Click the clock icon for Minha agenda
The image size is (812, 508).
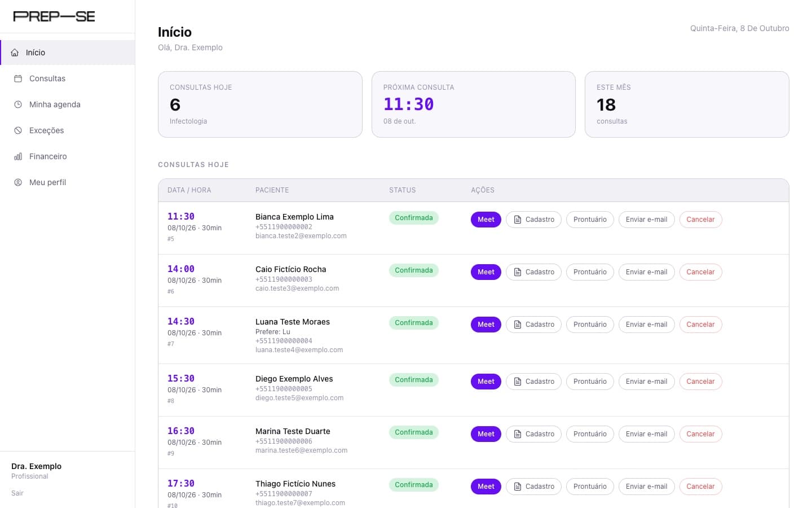pos(18,104)
